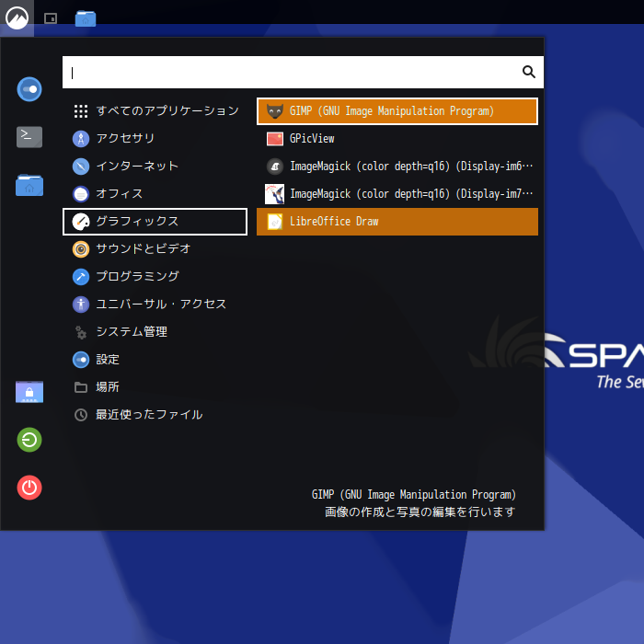Choose the インターネット category label
644x644 pixels.
pos(137,166)
